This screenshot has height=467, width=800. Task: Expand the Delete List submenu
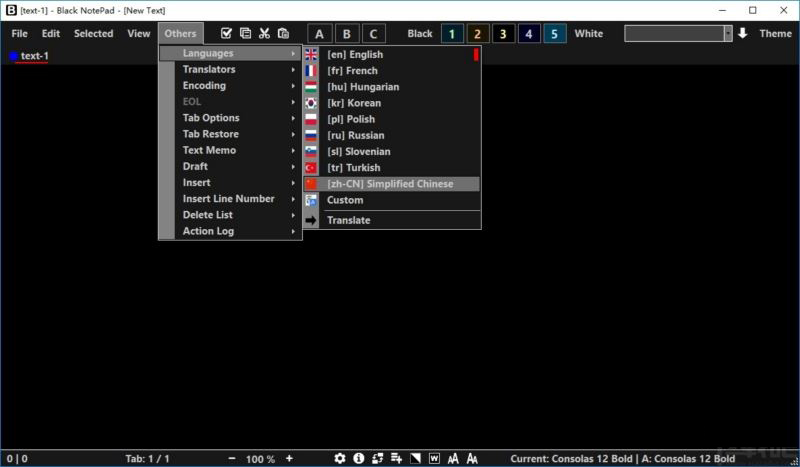point(231,215)
